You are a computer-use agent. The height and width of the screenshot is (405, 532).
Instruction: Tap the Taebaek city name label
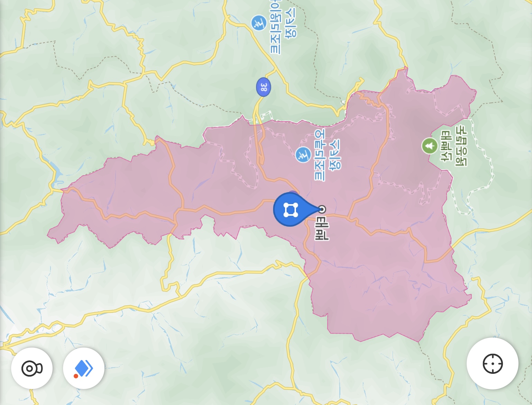coord(321,229)
